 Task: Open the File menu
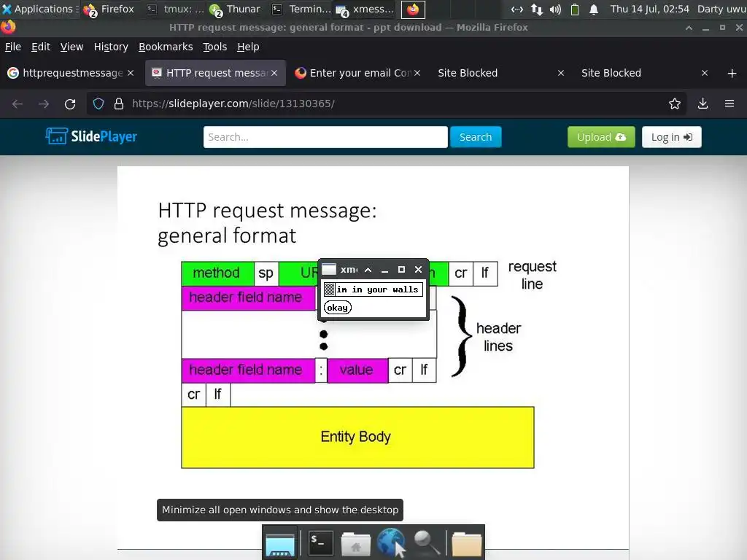click(x=13, y=47)
